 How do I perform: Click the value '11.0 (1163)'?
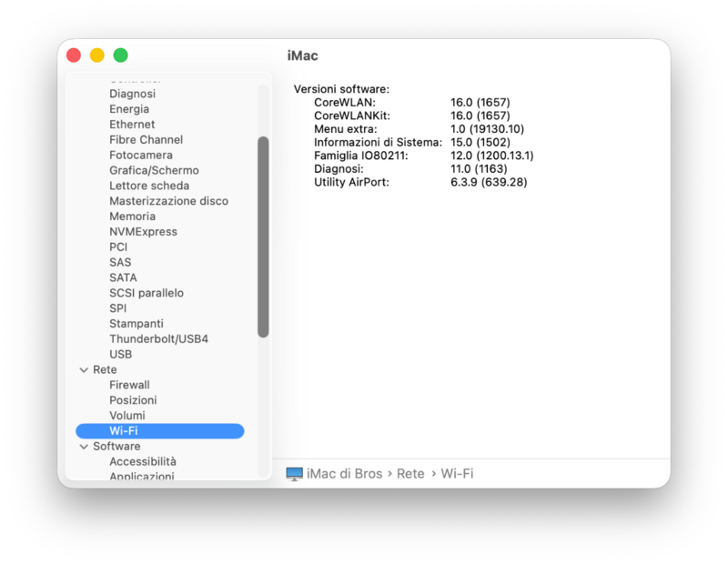479,169
